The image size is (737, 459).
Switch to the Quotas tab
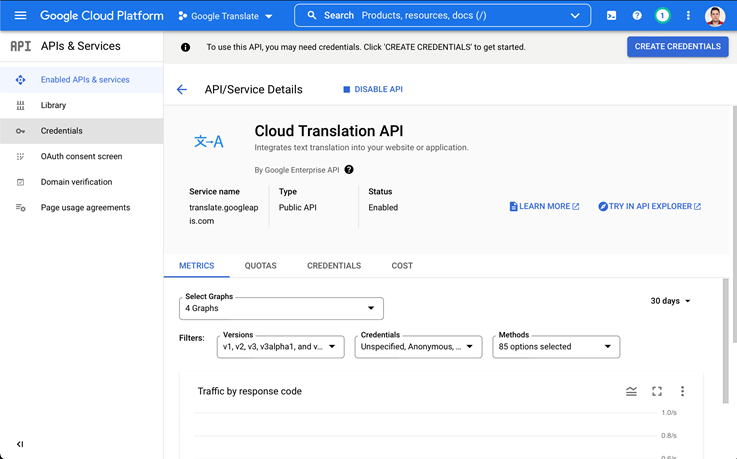point(260,265)
